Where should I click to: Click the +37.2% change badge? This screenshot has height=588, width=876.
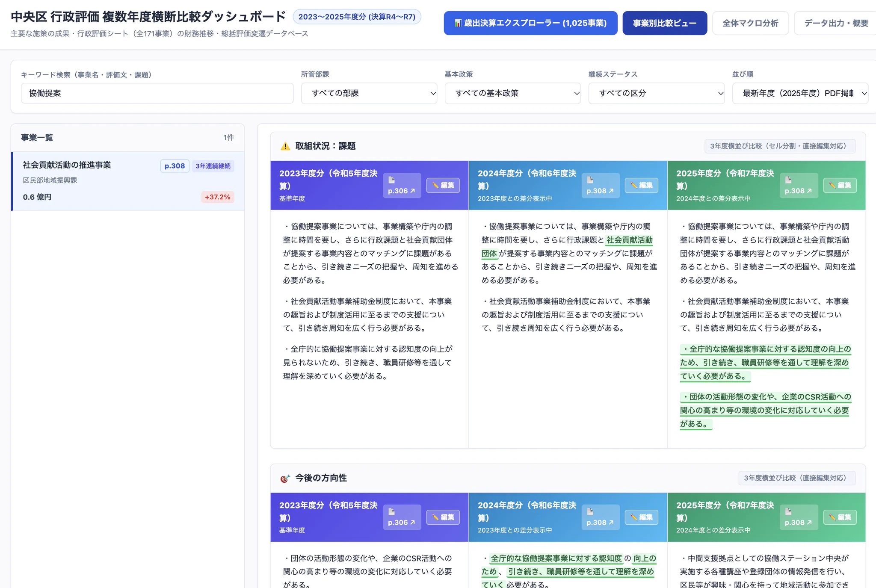pyautogui.click(x=217, y=197)
